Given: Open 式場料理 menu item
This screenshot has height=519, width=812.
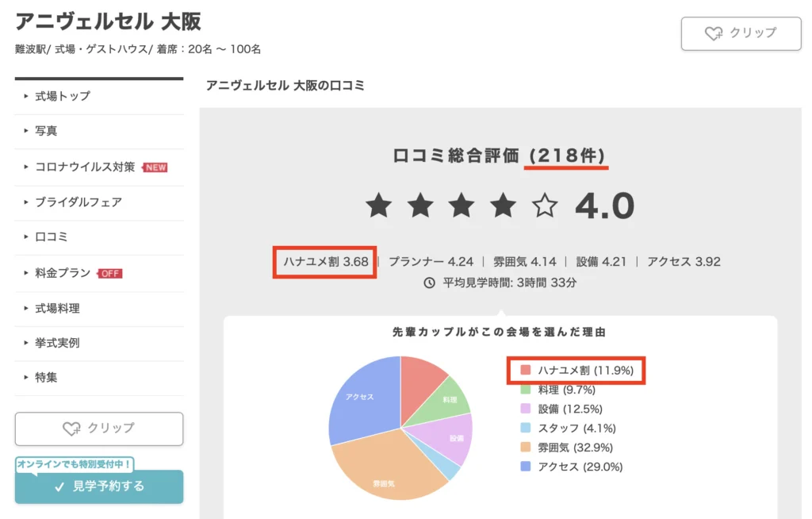Looking at the screenshot, I should 99,309.
